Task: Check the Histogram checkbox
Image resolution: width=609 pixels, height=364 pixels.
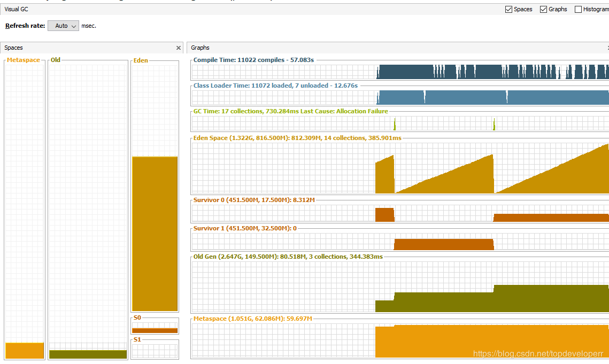Action: click(578, 9)
